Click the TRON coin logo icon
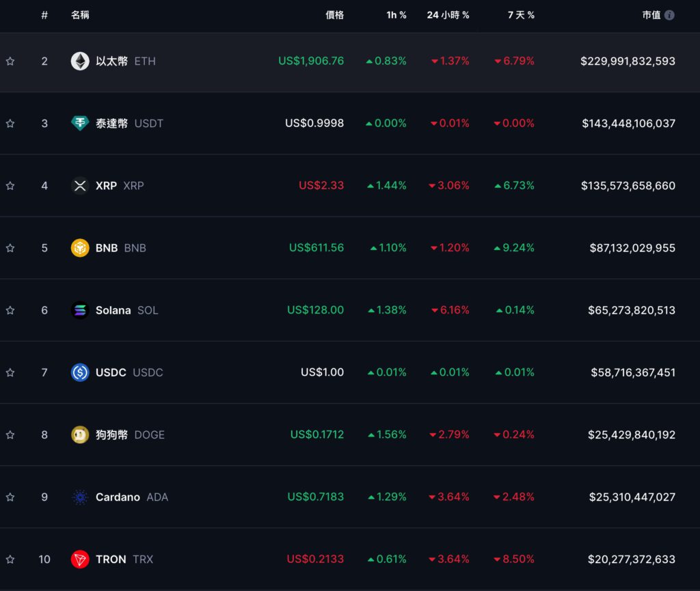Screen dimensions: 700x591 [80, 559]
